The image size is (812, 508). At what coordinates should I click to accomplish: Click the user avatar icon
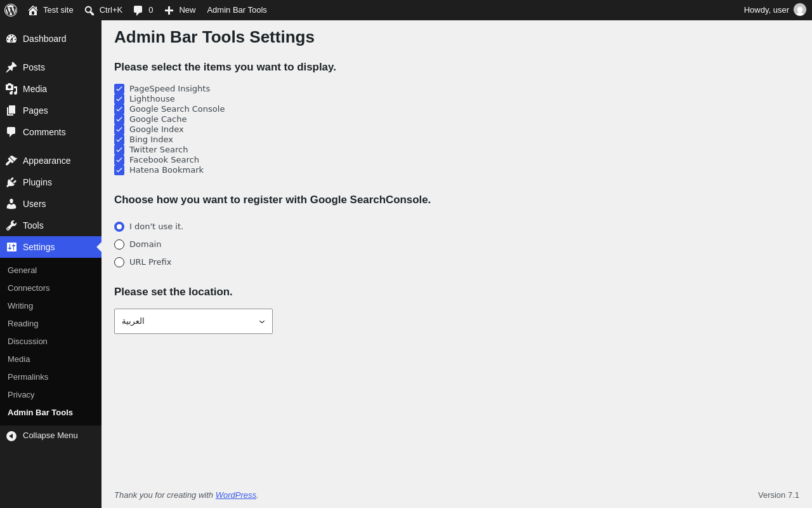point(800,10)
